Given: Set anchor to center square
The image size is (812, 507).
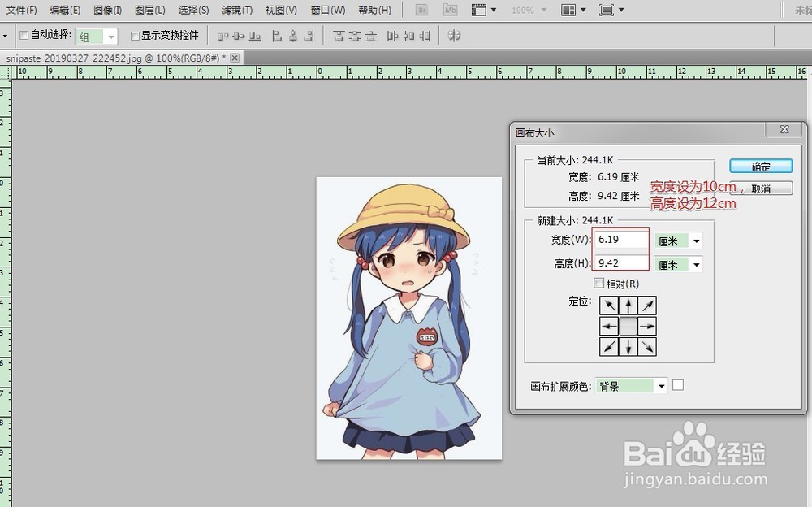Looking at the screenshot, I should point(628,326).
